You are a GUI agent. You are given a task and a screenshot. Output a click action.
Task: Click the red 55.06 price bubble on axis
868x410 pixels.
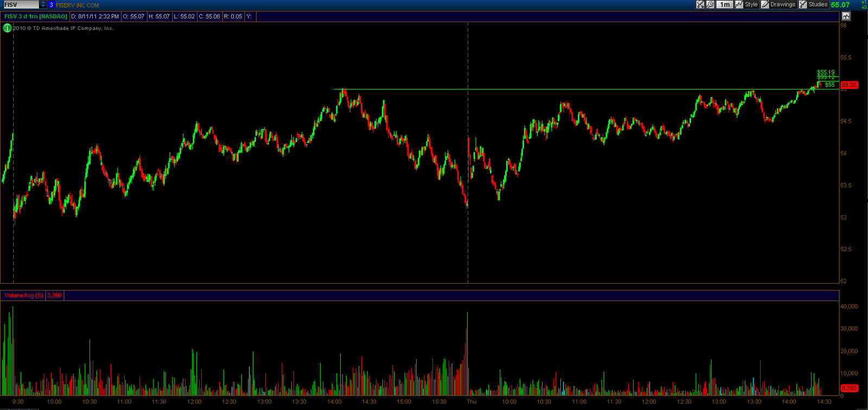[x=849, y=85]
